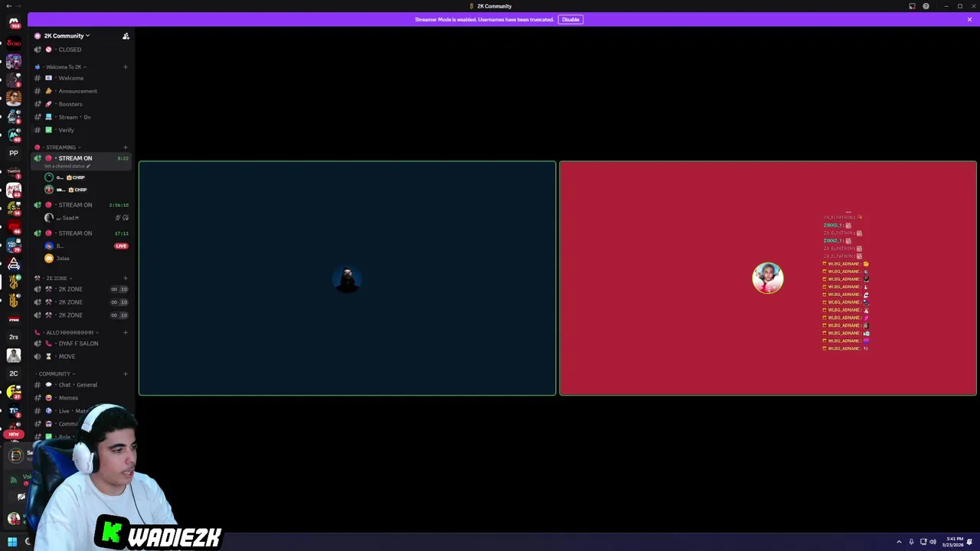Click the blue-background participant video tile

coord(347,278)
